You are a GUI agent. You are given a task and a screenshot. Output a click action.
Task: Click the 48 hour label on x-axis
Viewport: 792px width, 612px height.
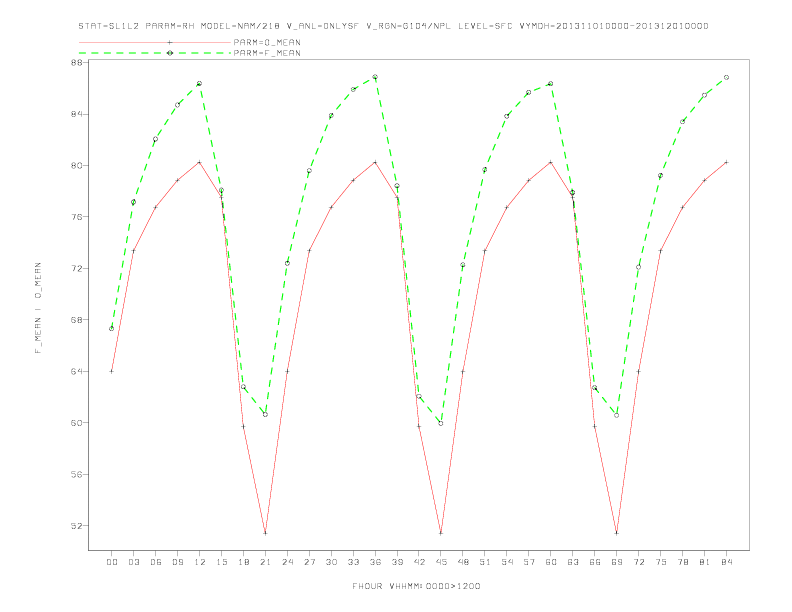[463, 562]
